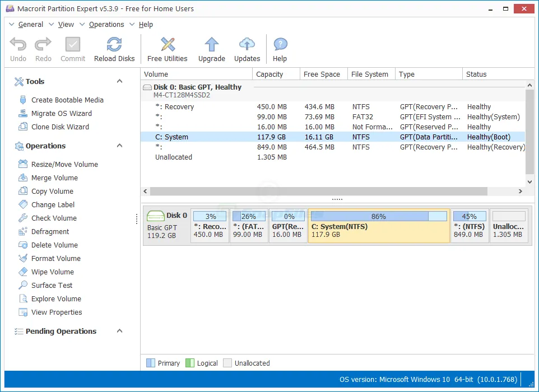Viewport: 539px width, 392px height.
Task: Select the Unallocated 1.305 MB row
Action: (333, 157)
